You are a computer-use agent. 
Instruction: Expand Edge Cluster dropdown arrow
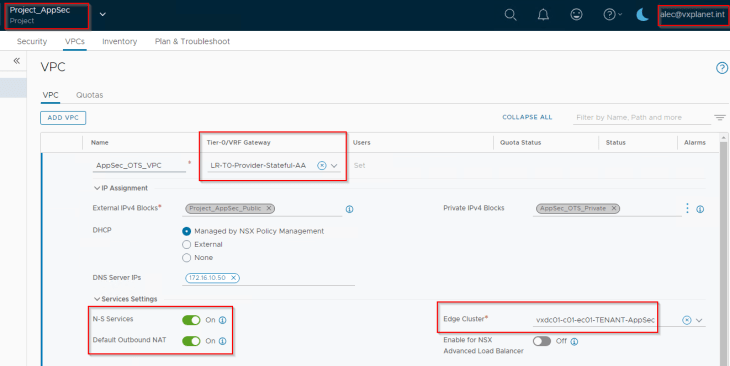click(699, 320)
